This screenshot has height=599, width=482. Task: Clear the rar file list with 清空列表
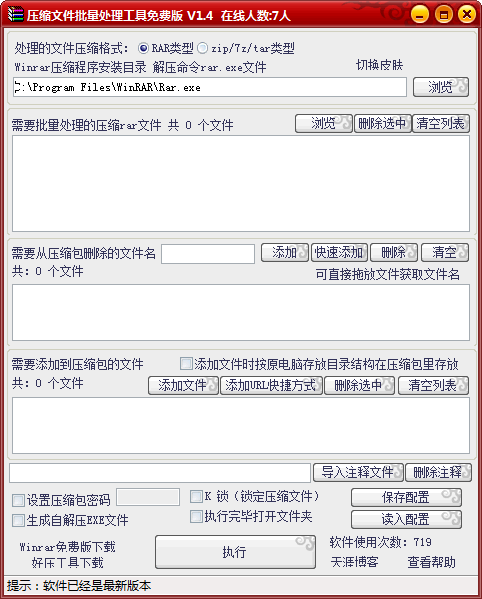click(x=441, y=123)
